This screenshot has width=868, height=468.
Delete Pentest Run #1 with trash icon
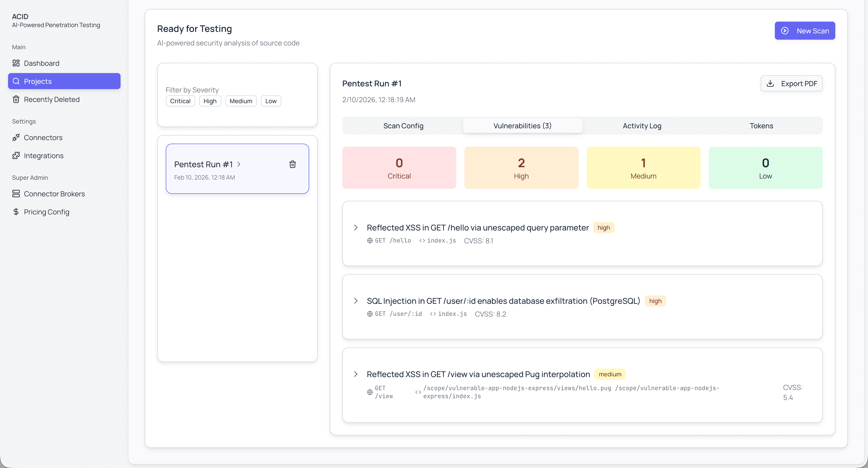(x=293, y=164)
